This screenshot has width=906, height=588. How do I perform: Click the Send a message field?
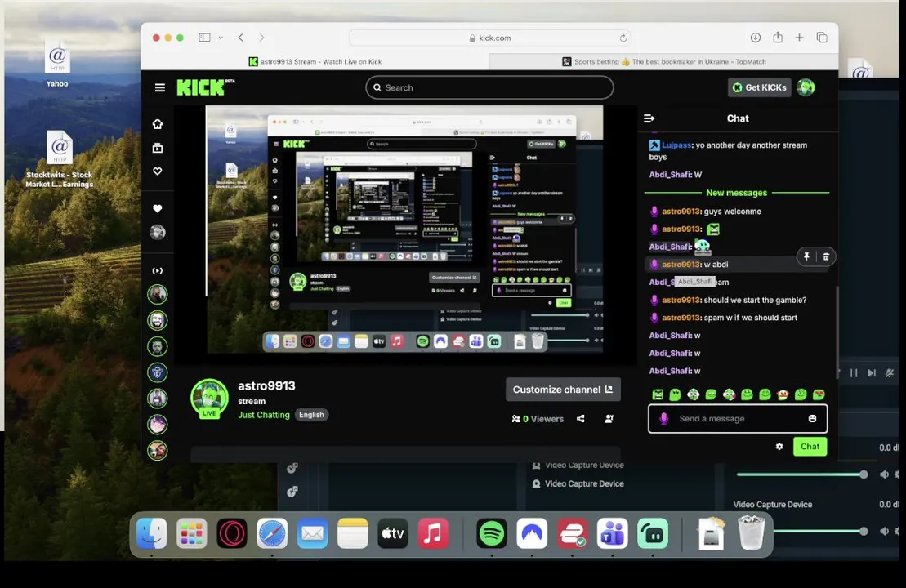point(737,419)
